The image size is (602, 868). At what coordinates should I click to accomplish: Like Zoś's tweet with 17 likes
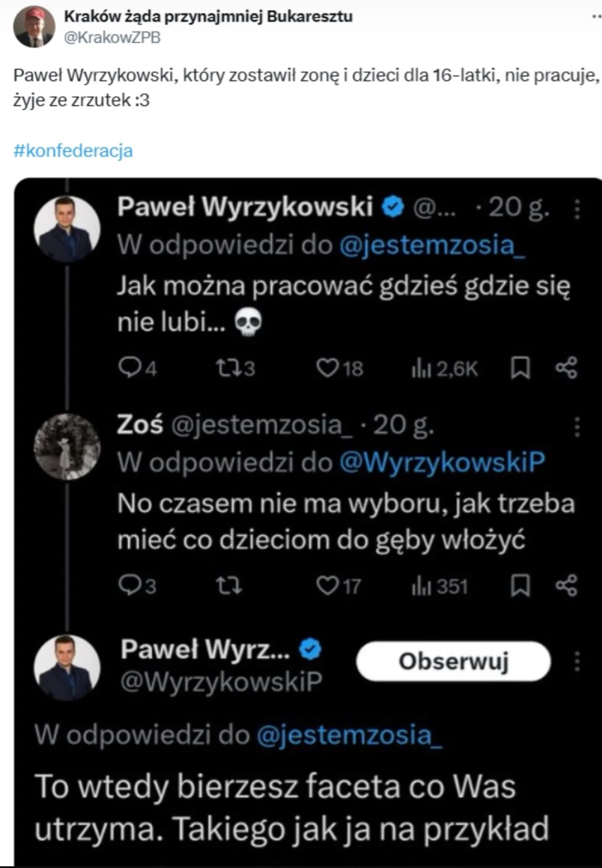coord(327,586)
